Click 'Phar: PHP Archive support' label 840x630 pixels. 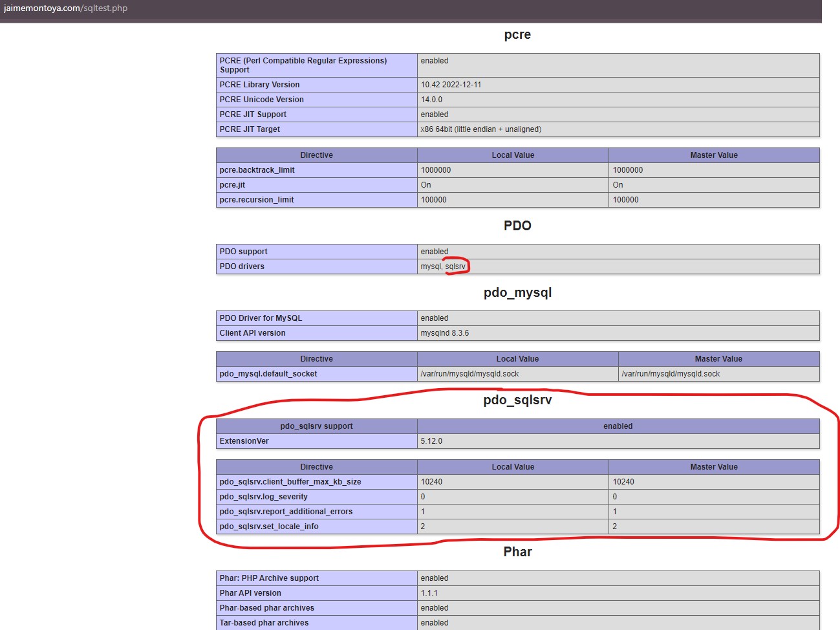point(269,578)
